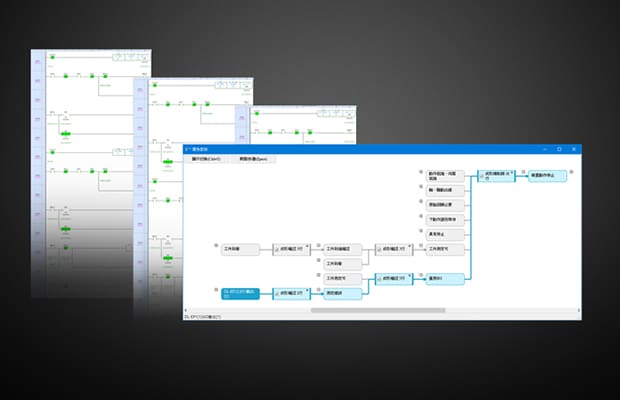Maximize the relation diagram dialog window

(559, 148)
